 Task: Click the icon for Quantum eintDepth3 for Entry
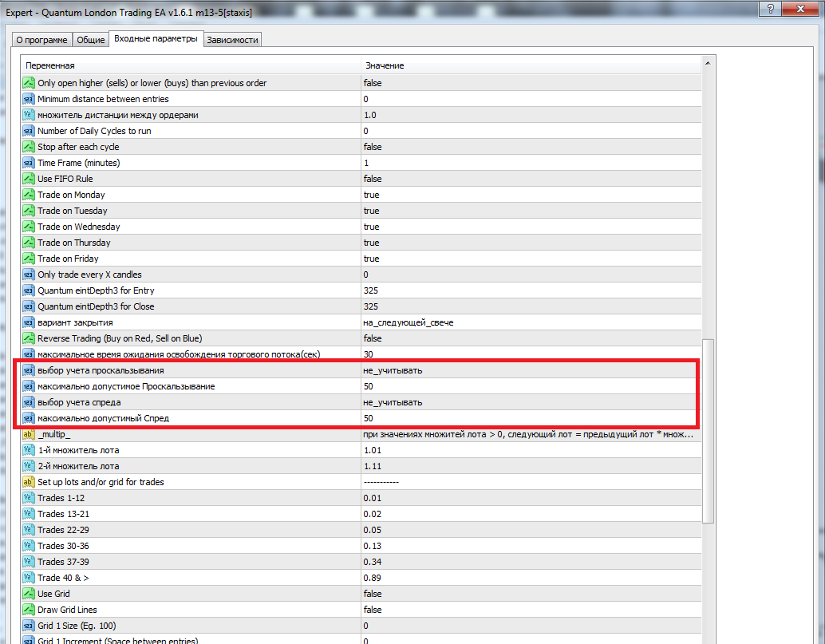click(29, 290)
